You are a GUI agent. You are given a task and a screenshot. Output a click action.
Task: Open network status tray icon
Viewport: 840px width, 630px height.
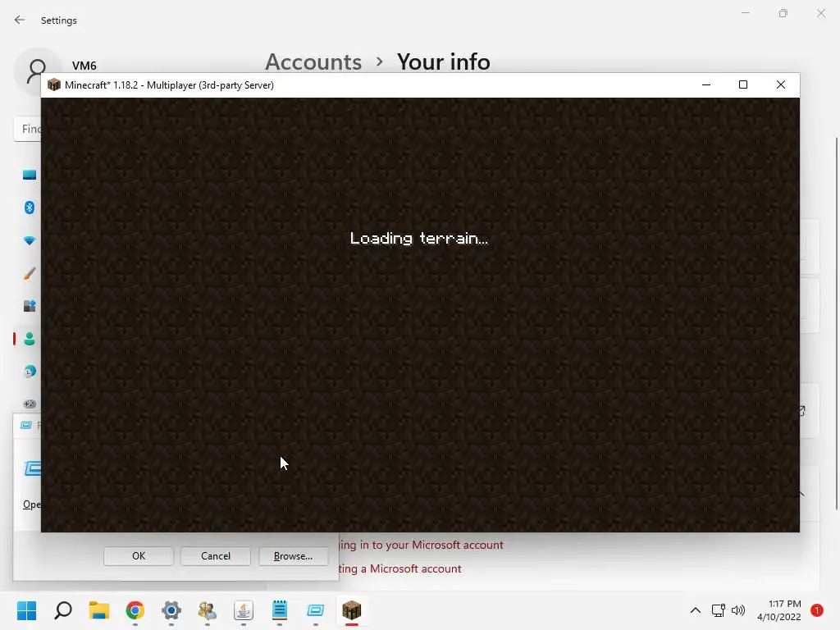click(718, 610)
